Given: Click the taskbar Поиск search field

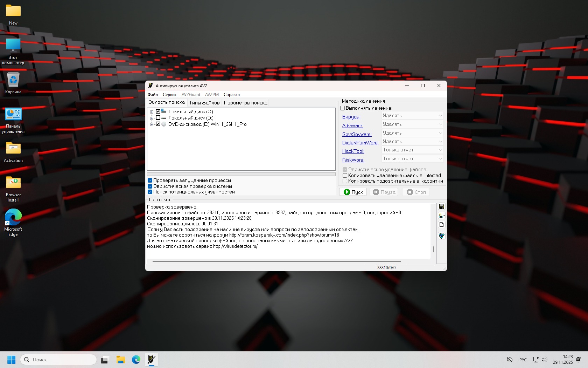Looking at the screenshot, I should tap(59, 360).
